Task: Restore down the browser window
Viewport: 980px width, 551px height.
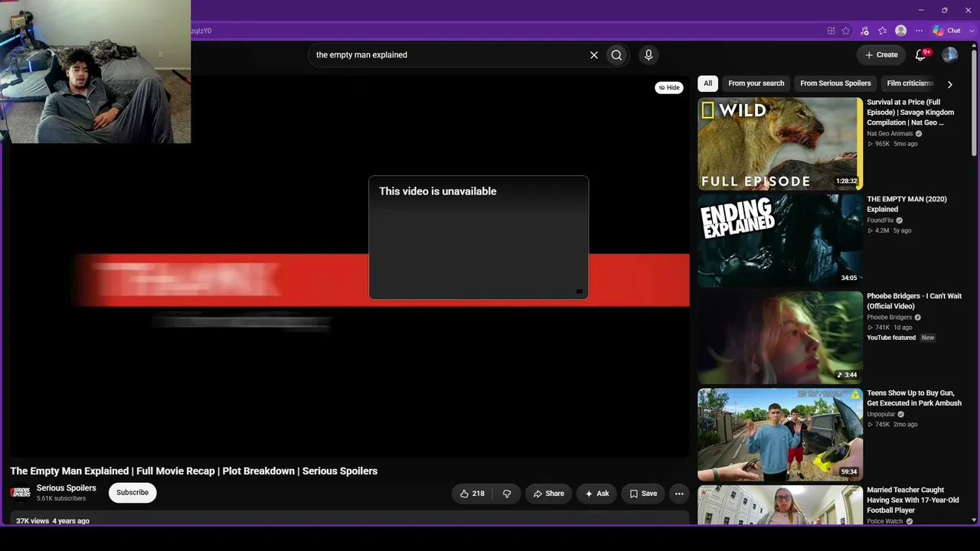Action: tap(945, 10)
